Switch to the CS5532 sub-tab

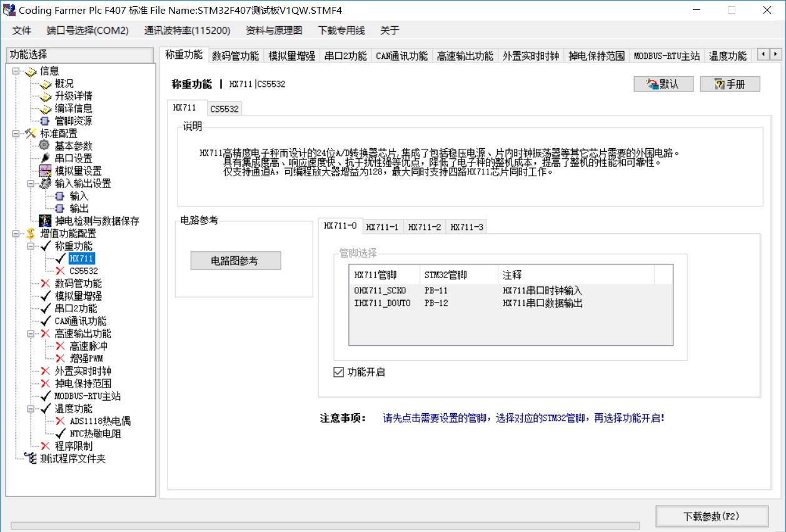tap(224, 109)
